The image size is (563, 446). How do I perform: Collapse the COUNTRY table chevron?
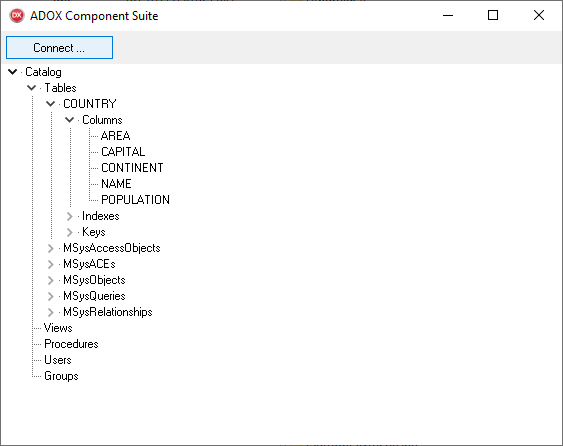click(x=51, y=104)
